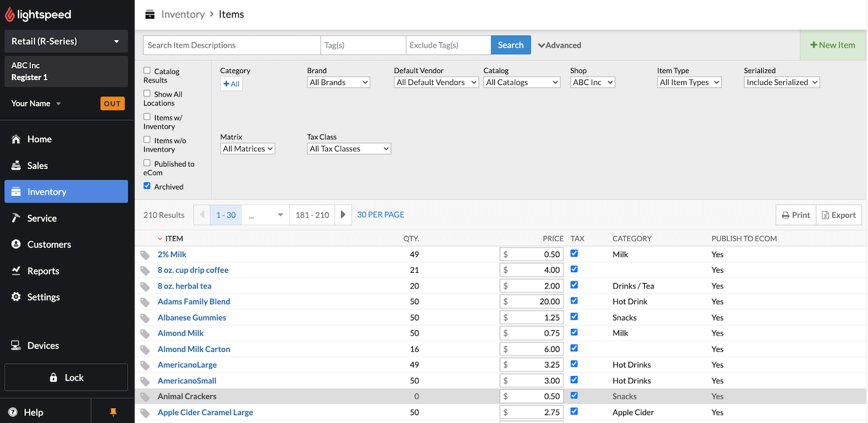Open the All Default Vendors dropdown
This screenshot has height=423, width=868.
[436, 82]
